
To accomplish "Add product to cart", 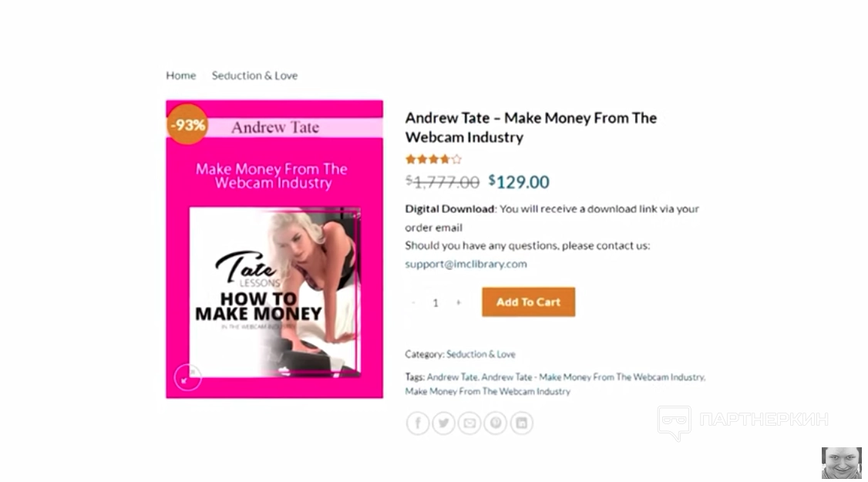I will coord(529,302).
